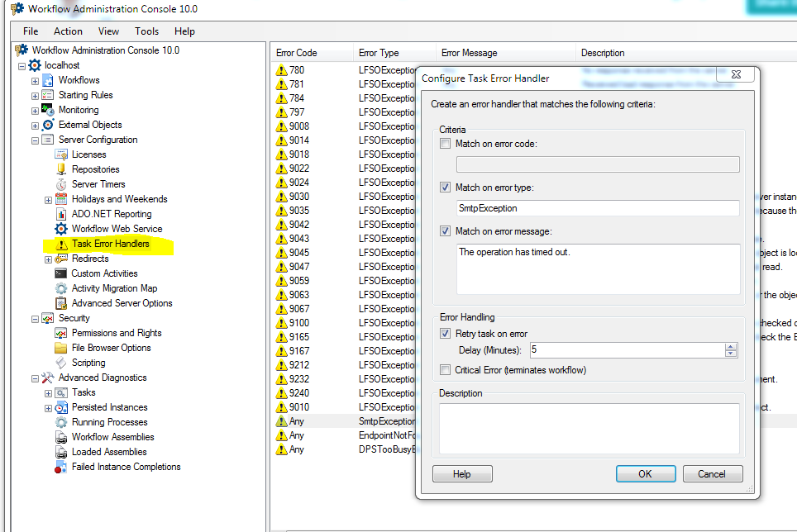
Task: Select the Loaded Assemblies tree item
Action: (109, 452)
